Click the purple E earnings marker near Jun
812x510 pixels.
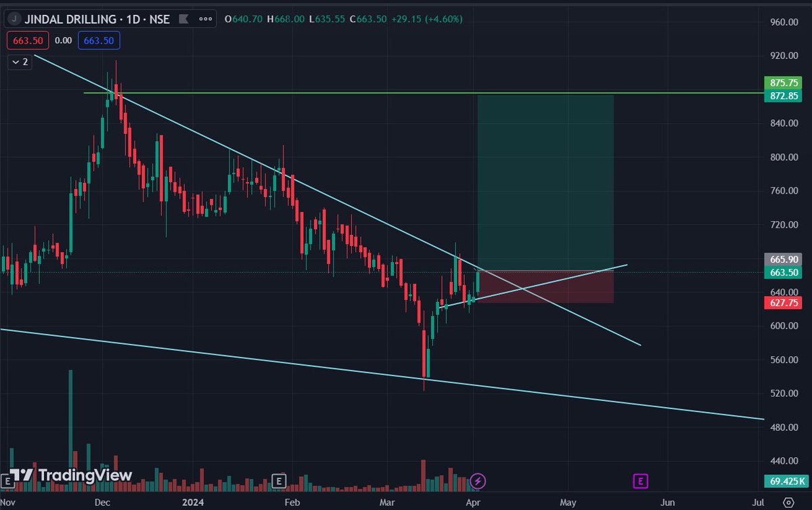[x=639, y=482]
